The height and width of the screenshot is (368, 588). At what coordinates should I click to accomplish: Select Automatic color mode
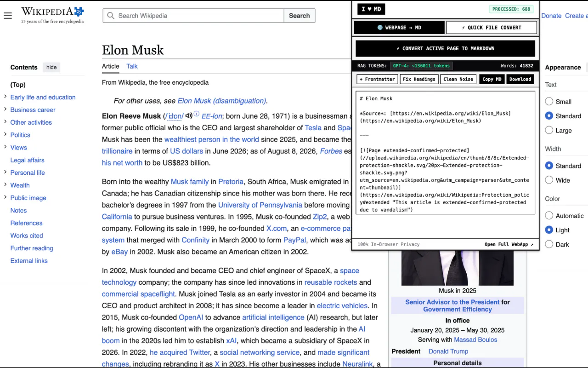click(x=549, y=215)
